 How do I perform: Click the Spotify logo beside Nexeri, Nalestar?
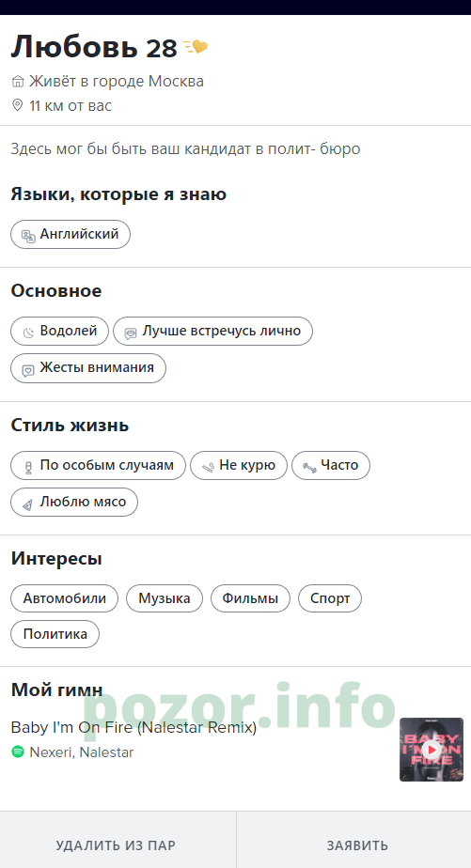coord(18,752)
